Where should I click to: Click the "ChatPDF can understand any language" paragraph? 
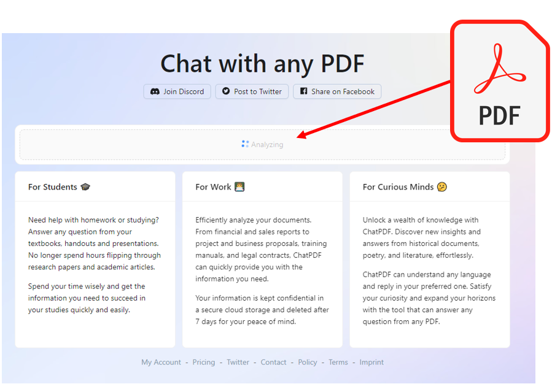pyautogui.click(x=429, y=298)
